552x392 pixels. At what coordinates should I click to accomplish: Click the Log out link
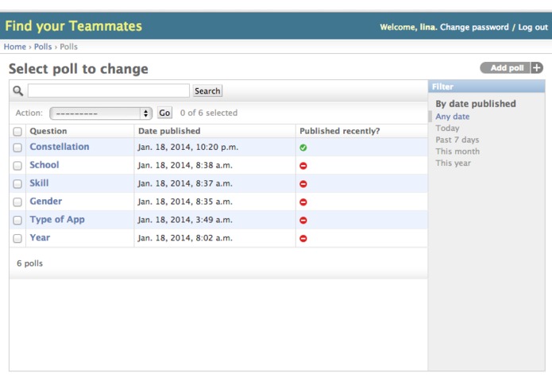point(533,27)
